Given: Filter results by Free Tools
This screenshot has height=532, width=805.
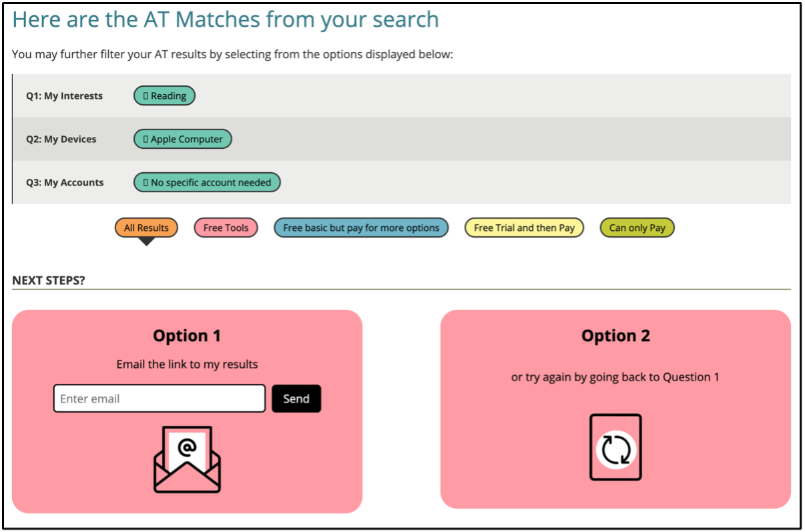Looking at the screenshot, I should pyautogui.click(x=226, y=228).
